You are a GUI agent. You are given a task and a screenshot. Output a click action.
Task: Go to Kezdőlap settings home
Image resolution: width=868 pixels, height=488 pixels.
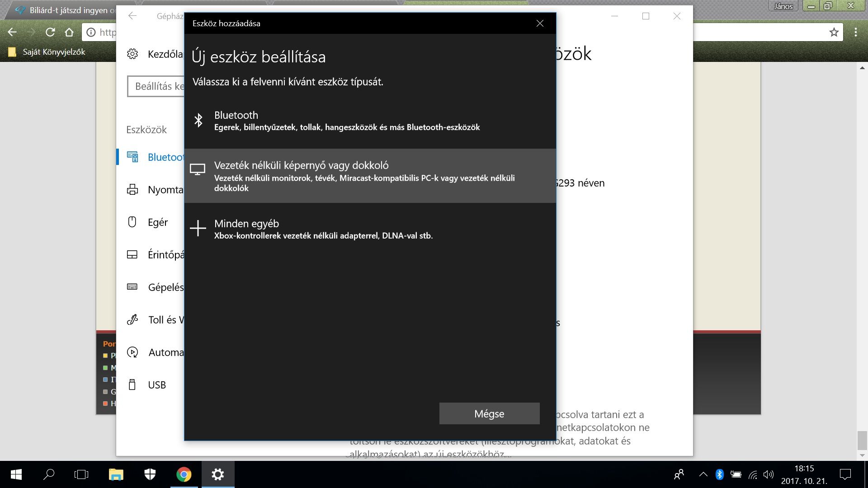(x=164, y=54)
